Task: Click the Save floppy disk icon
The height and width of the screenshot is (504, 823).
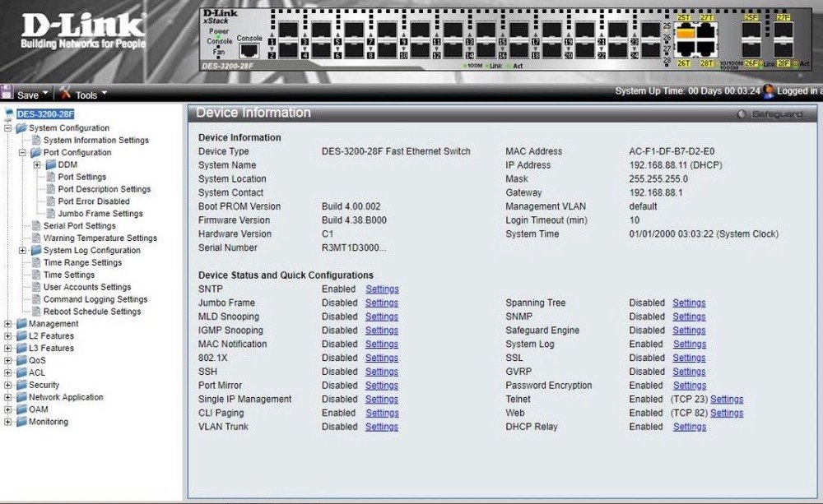Action: tap(8, 94)
